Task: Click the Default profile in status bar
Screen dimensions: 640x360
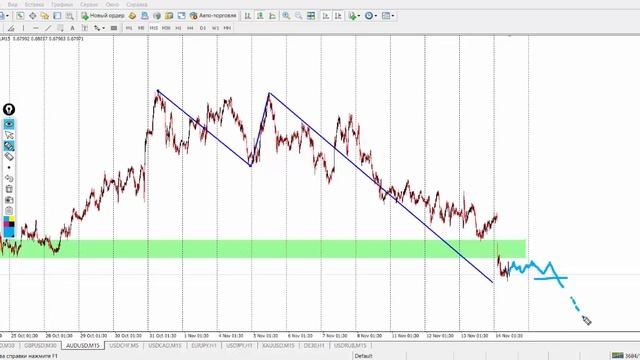Action: coord(363,356)
